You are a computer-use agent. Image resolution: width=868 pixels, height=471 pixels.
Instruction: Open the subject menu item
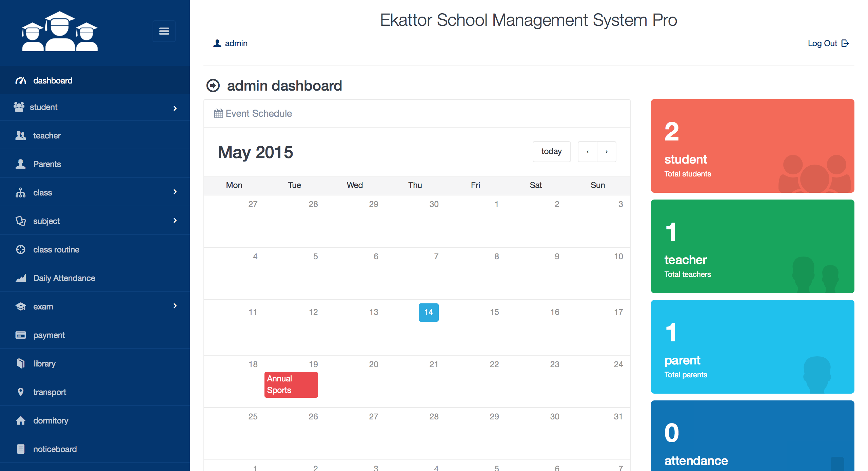[46, 221]
